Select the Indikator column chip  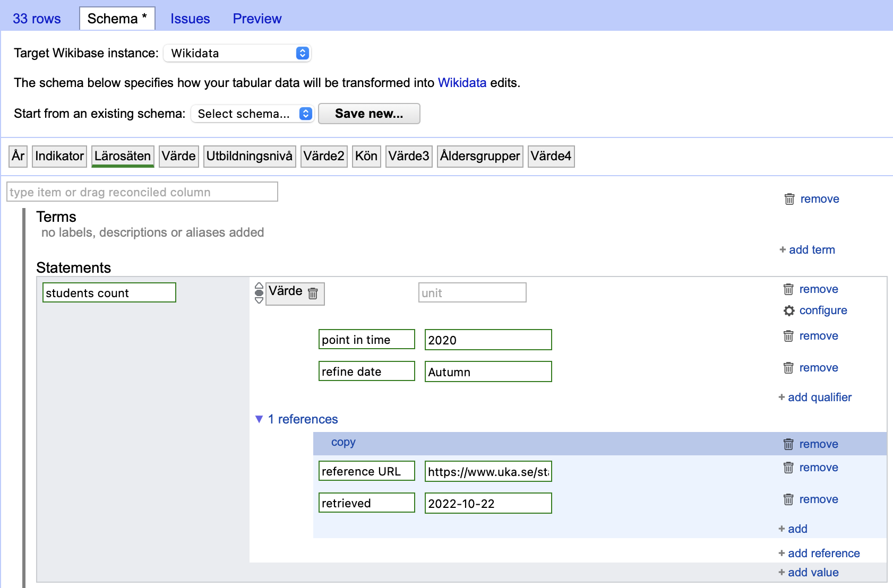coord(59,156)
